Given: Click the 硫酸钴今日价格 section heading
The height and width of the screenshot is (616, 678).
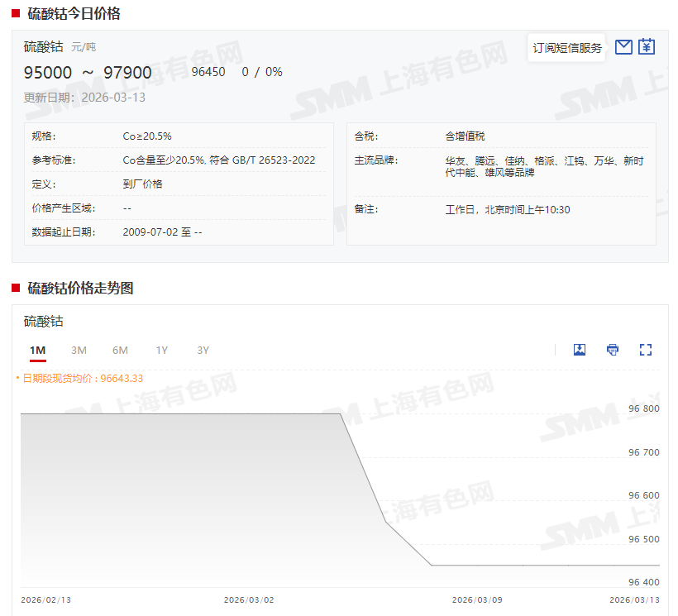Looking at the screenshot, I should pyautogui.click(x=74, y=13).
